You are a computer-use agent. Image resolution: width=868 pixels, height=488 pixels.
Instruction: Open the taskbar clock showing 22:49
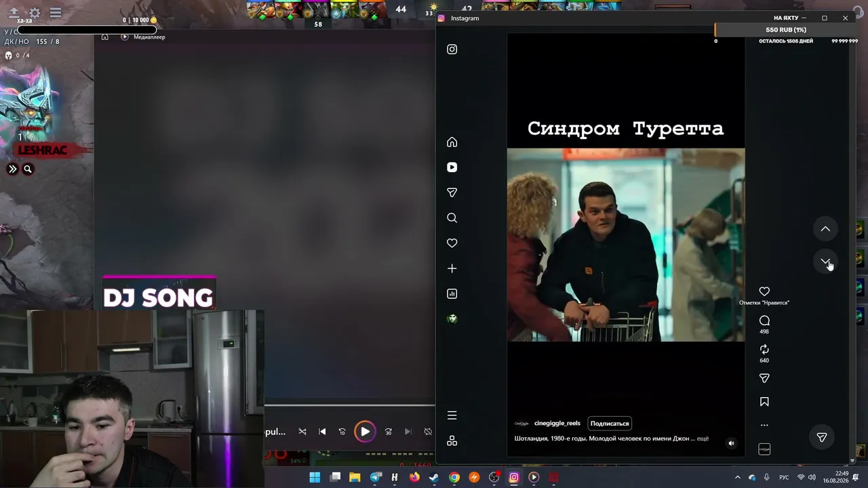836,477
